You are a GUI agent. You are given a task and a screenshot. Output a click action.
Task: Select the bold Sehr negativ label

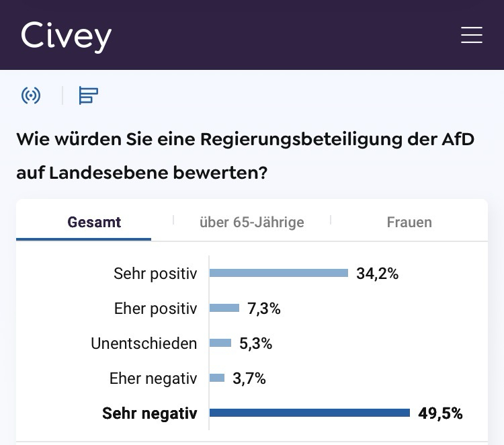[150, 413]
